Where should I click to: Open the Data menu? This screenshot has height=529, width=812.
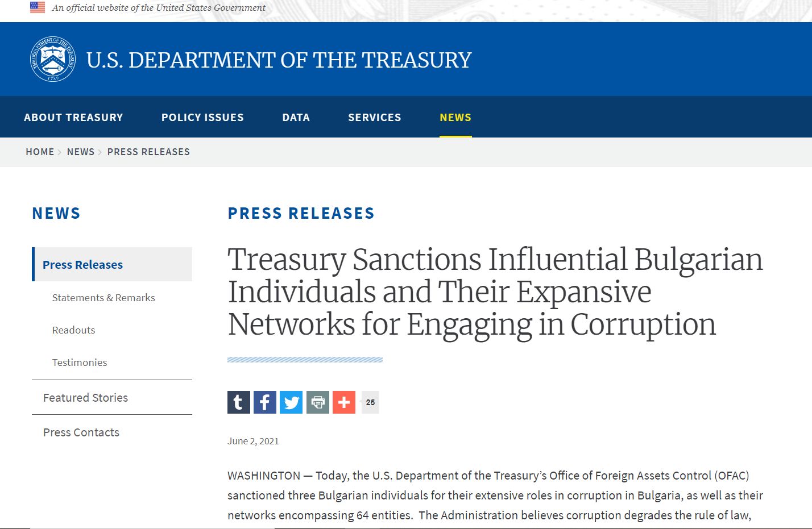coord(296,117)
